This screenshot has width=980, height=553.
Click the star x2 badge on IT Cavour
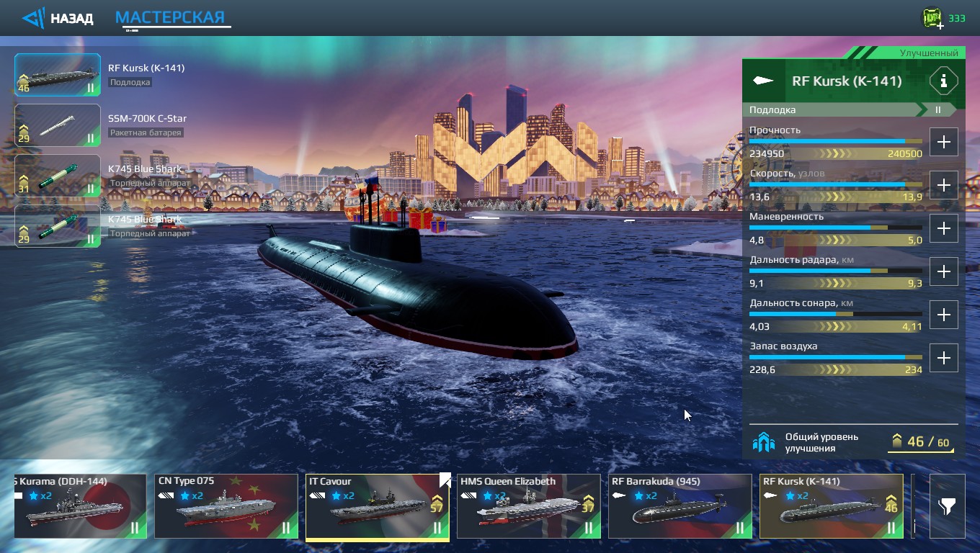[x=342, y=496]
